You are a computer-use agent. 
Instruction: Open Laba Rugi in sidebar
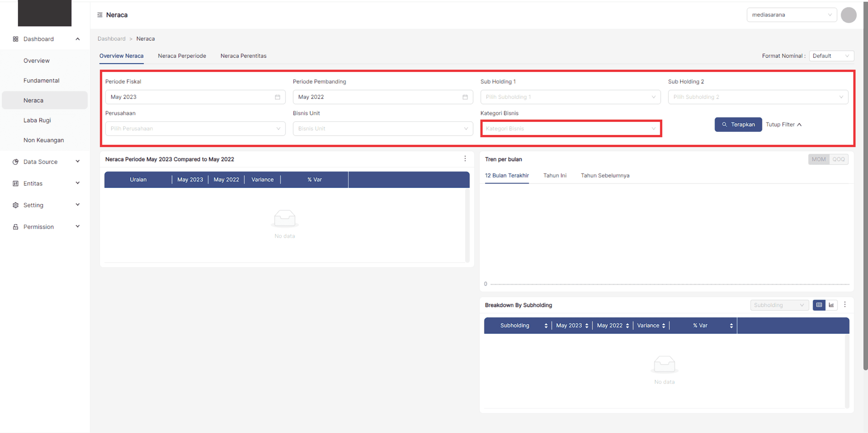pos(37,120)
